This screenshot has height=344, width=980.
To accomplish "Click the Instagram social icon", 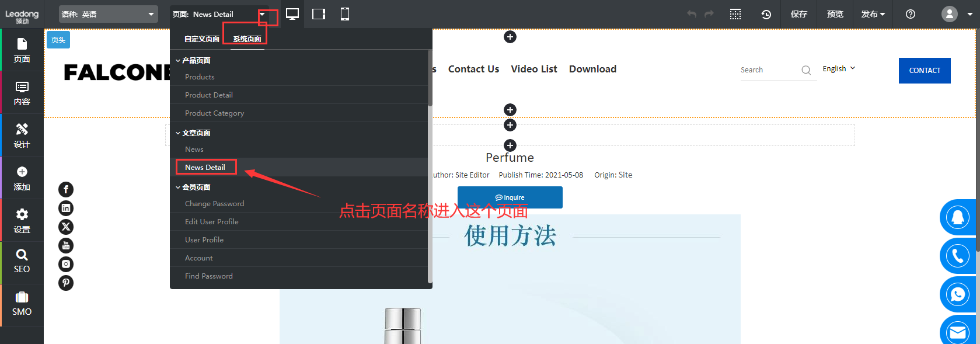I will pos(66,264).
